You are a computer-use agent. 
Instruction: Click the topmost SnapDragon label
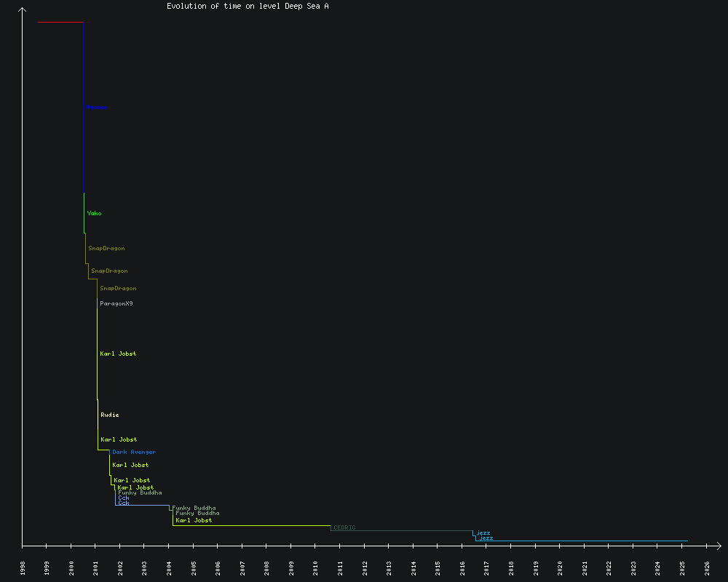tap(106, 248)
